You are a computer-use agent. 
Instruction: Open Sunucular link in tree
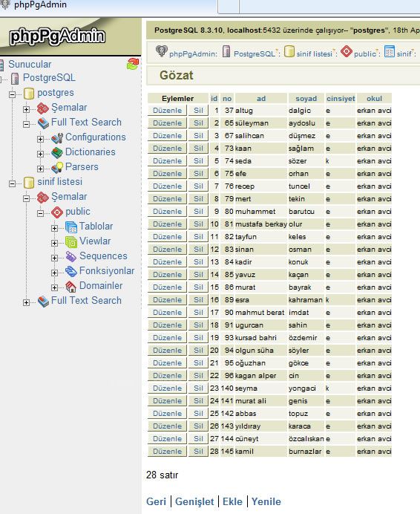(30, 64)
